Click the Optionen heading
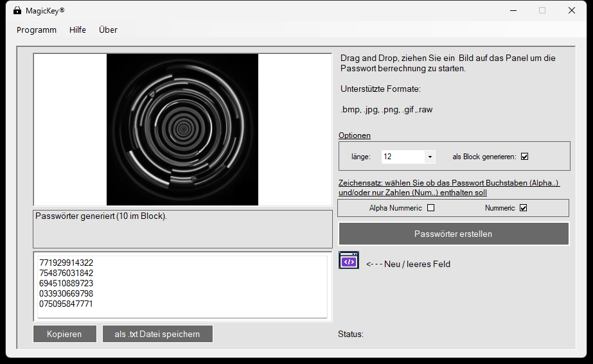593x364 pixels. (x=355, y=135)
